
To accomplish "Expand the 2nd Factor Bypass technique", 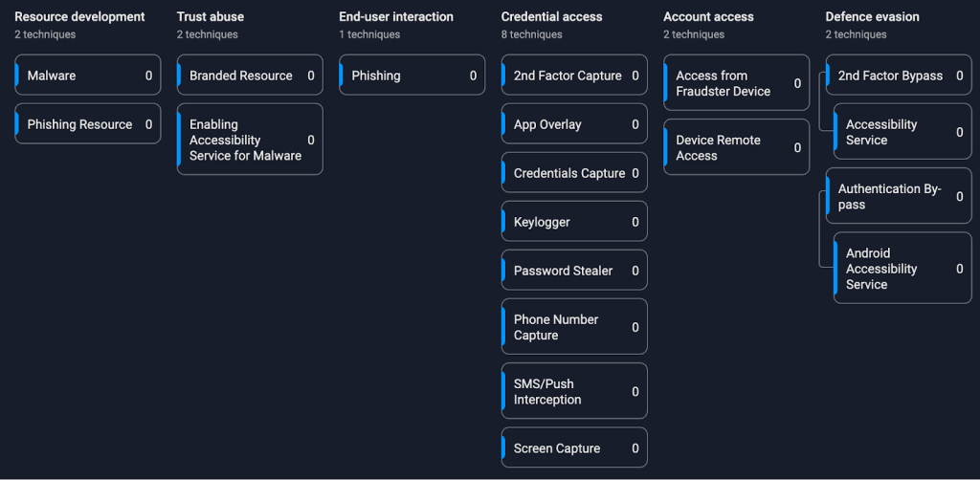I will coord(899,76).
